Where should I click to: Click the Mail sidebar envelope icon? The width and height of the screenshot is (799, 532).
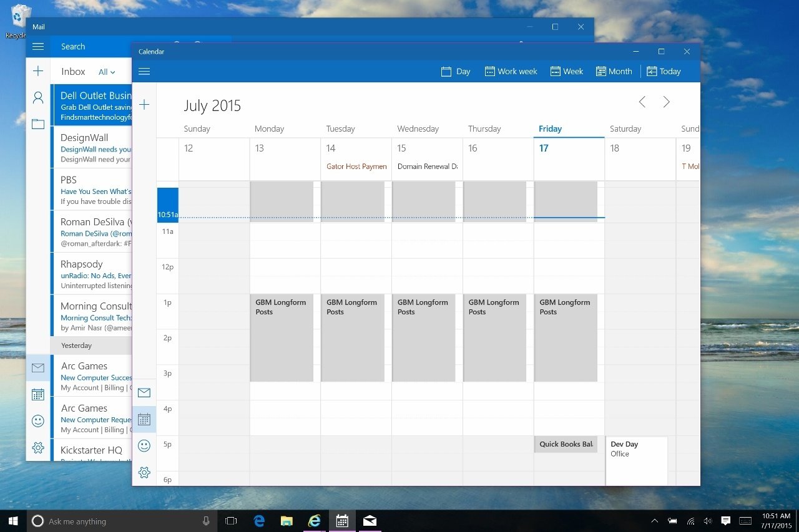coord(38,368)
